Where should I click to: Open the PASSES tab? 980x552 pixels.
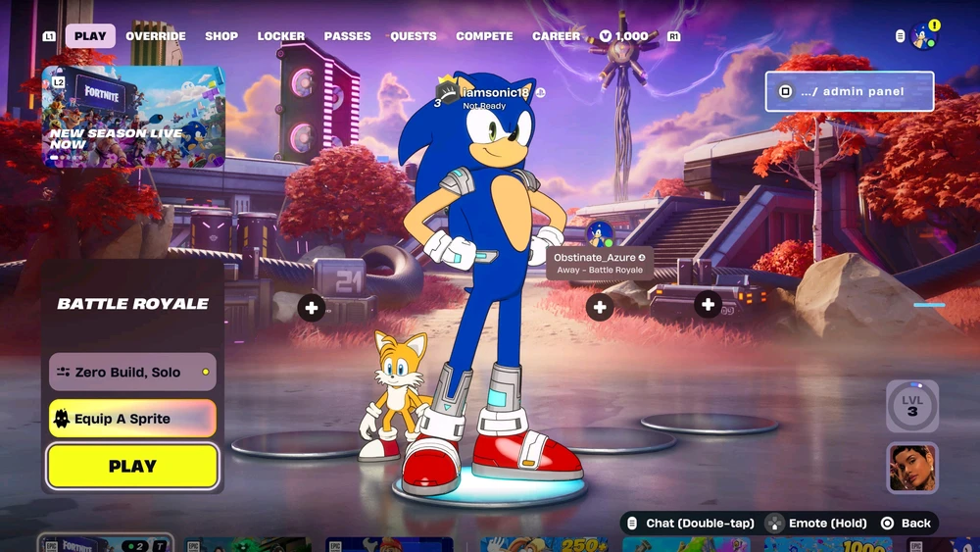click(x=347, y=36)
